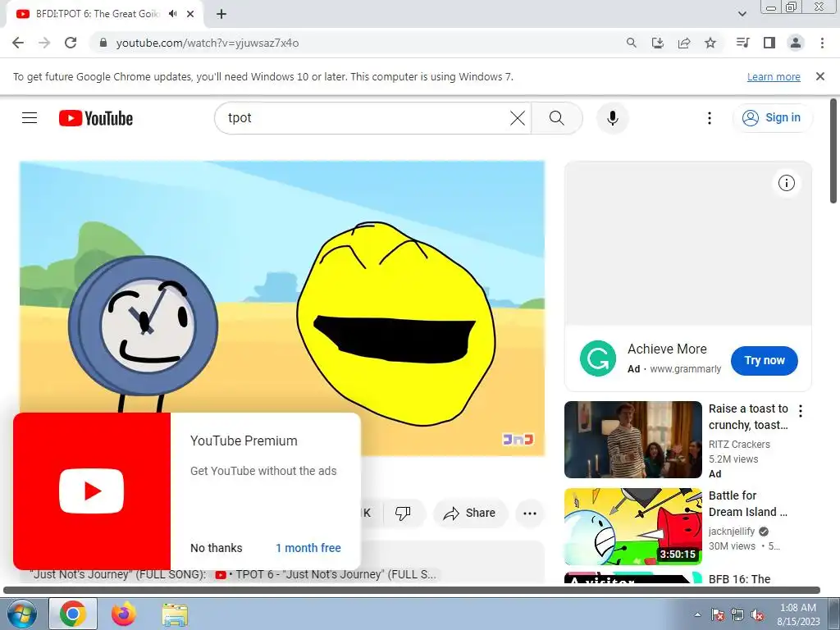The width and height of the screenshot is (840, 630).
Task: Open the Battle for Dream Island thumbnail
Action: [632, 526]
